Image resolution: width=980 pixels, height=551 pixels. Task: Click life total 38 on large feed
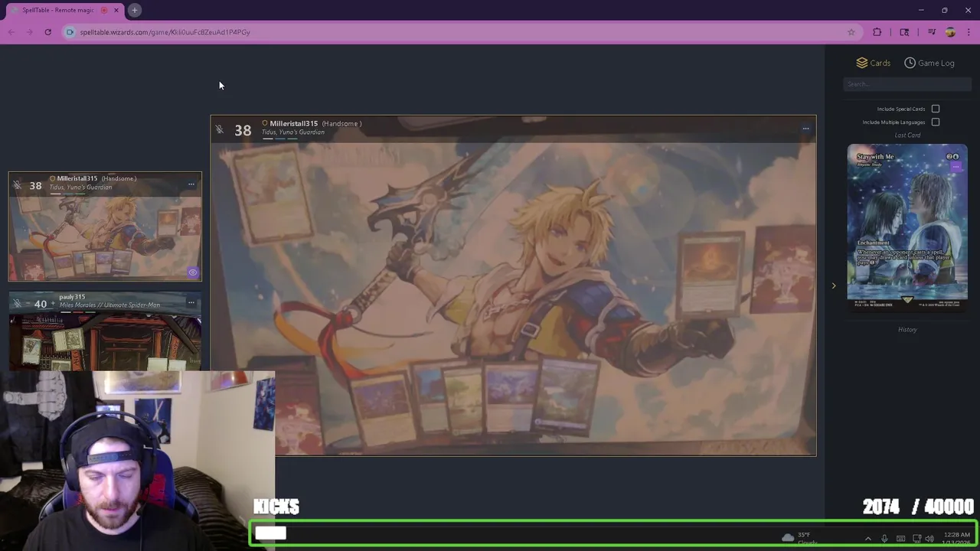point(243,130)
